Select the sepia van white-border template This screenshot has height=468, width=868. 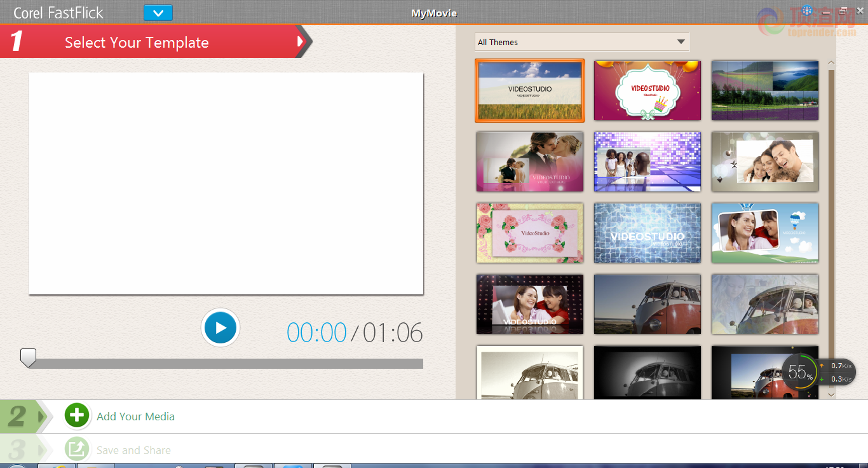[530, 373]
